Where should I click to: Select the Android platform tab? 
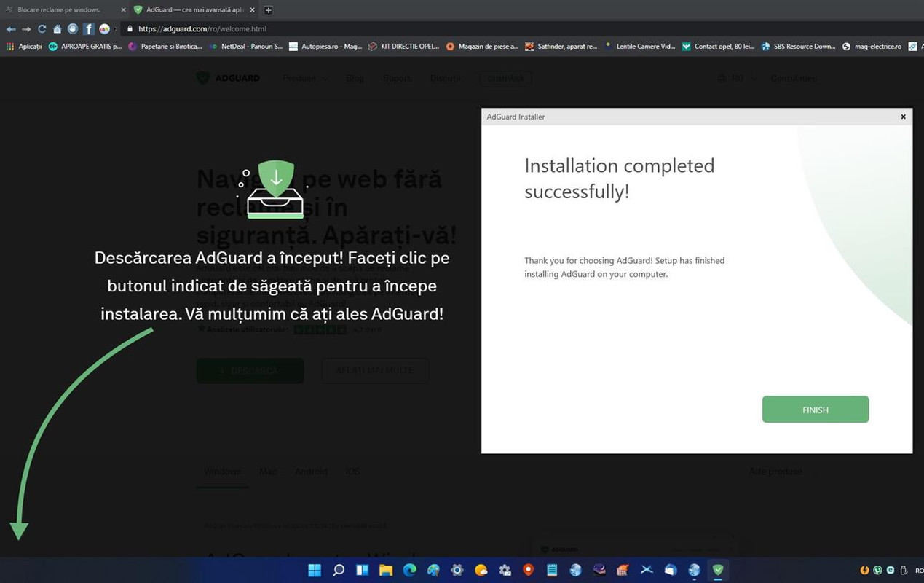click(x=311, y=472)
